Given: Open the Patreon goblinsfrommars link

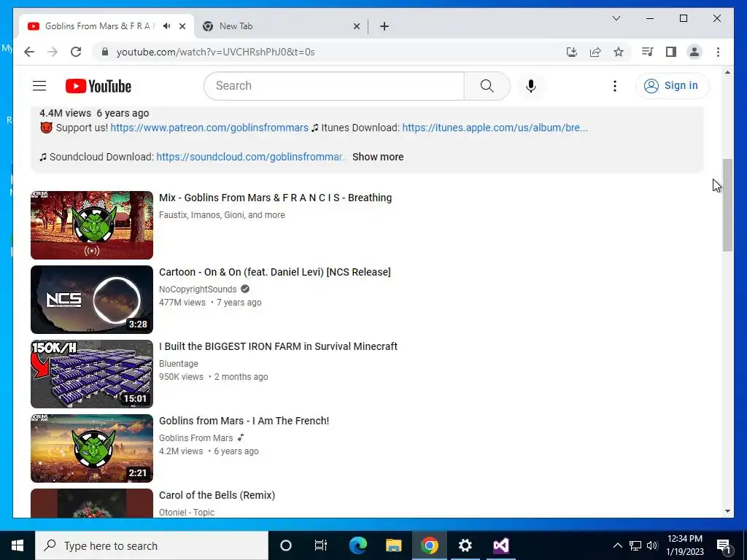Looking at the screenshot, I should (x=209, y=128).
